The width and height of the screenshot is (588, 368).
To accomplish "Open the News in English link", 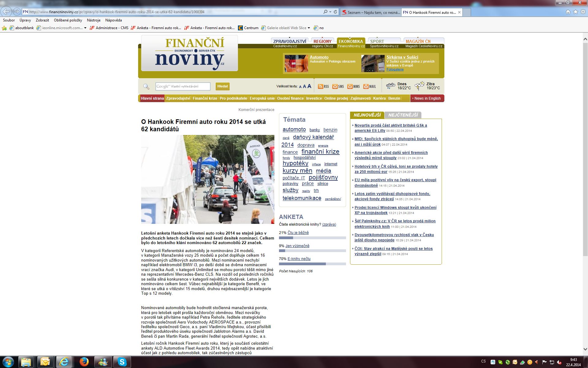I will click(x=427, y=98).
